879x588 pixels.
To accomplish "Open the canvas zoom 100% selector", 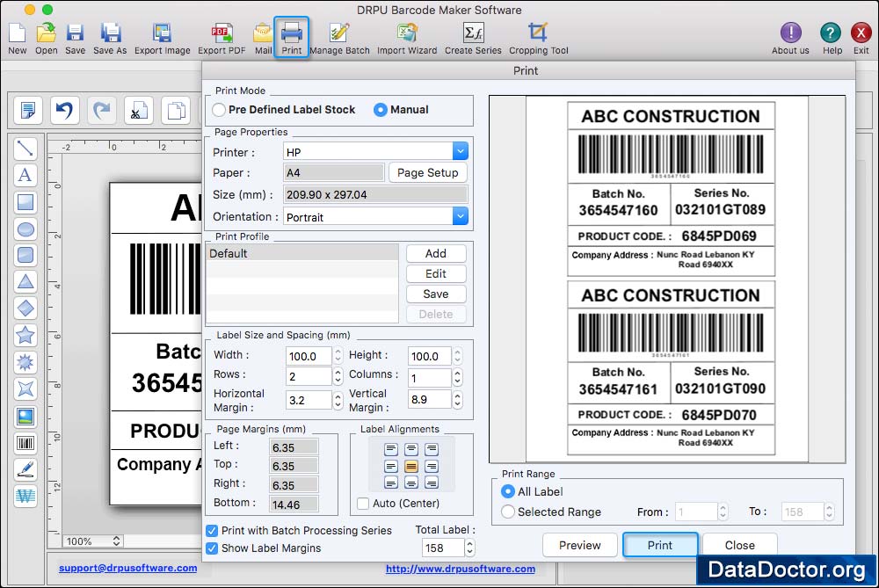I will click(92, 541).
